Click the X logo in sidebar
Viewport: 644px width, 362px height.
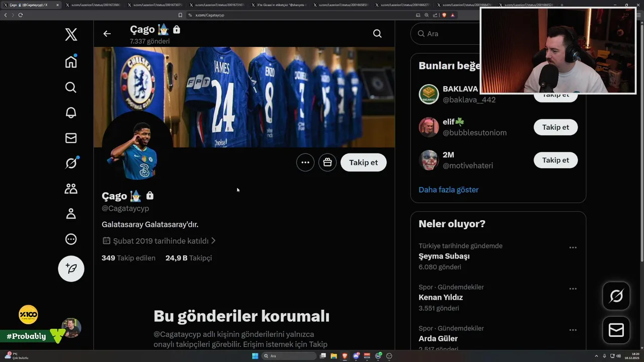pyautogui.click(x=71, y=34)
